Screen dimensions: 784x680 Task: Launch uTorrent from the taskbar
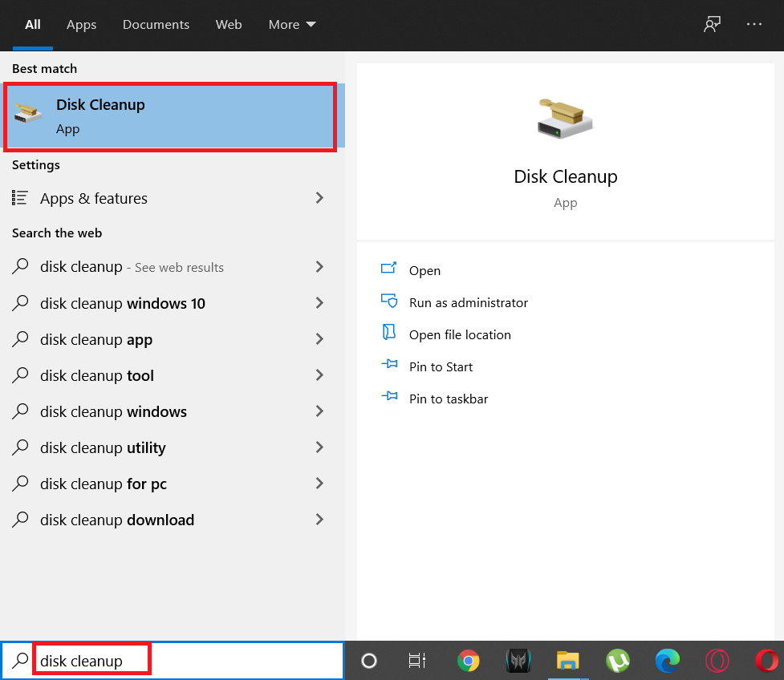(618, 661)
